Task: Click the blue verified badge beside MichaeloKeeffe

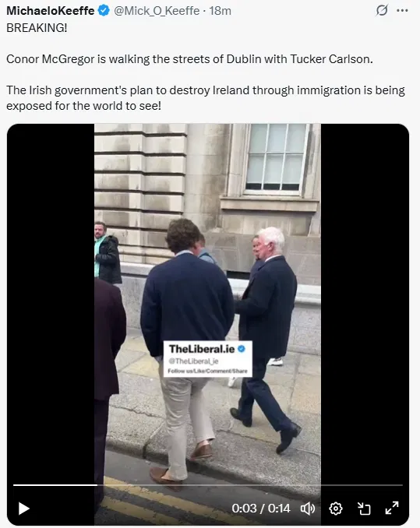Action: coord(104,10)
